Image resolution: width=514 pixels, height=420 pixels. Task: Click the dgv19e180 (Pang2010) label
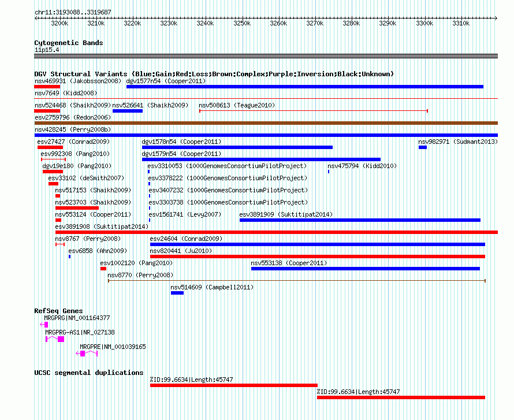(77, 166)
